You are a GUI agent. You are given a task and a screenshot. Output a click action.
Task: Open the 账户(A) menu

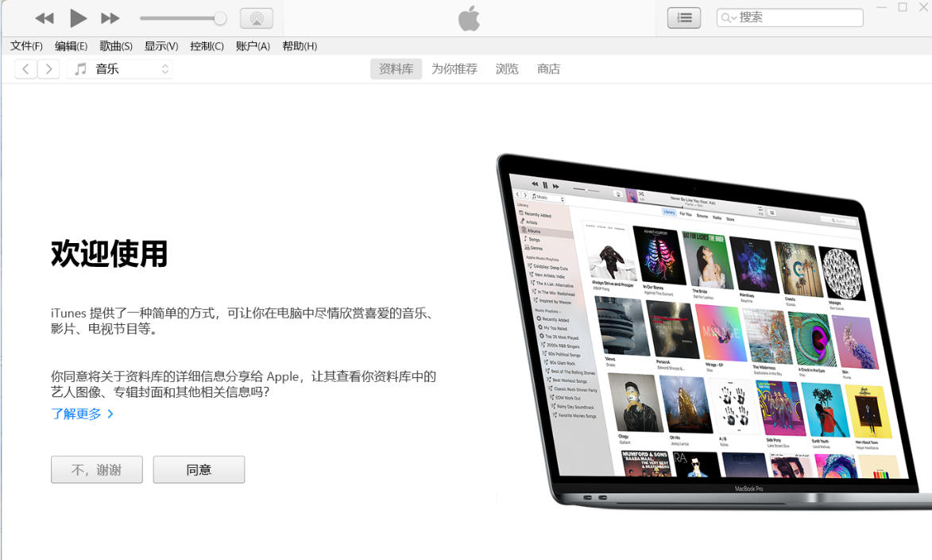coord(251,45)
